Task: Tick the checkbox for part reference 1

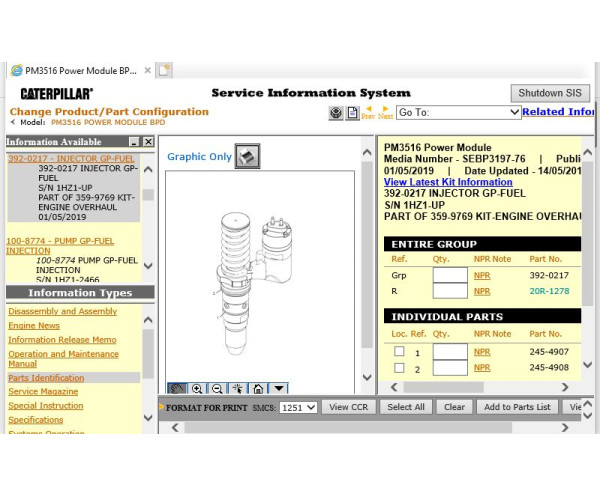Action: click(399, 352)
